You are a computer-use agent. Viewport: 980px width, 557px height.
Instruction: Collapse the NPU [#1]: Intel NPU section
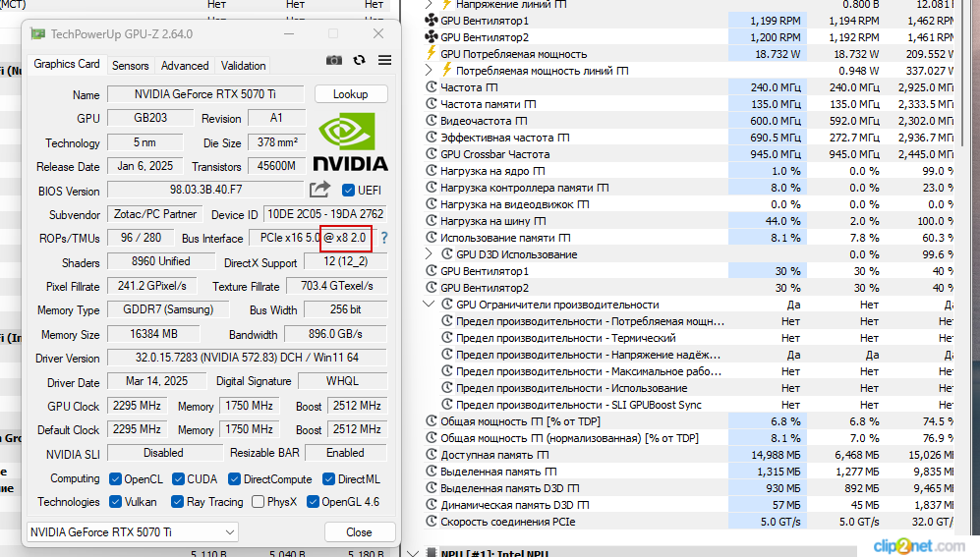pos(413,553)
